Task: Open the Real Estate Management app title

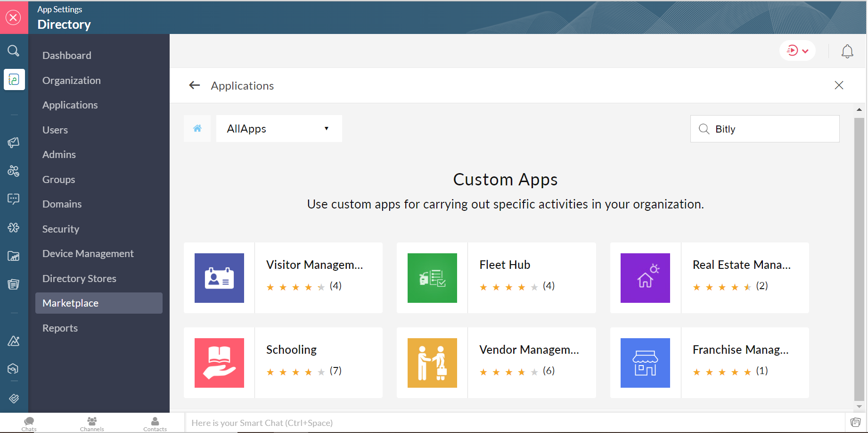Action: pos(741,265)
